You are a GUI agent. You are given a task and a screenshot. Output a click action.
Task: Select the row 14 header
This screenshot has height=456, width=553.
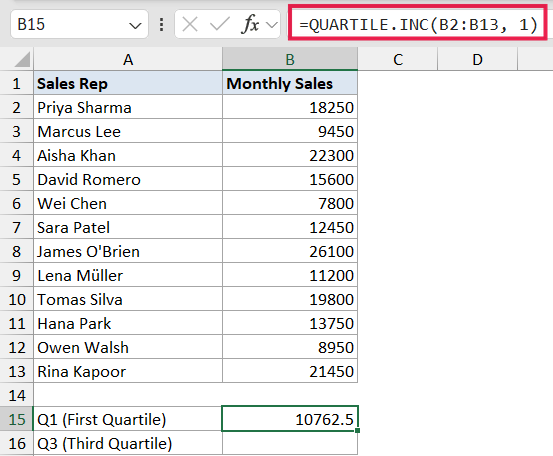tap(17, 395)
